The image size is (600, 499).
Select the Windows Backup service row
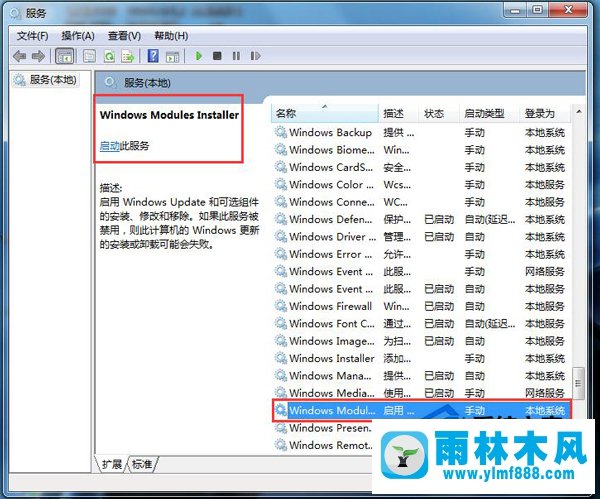pyautogui.click(x=421, y=132)
